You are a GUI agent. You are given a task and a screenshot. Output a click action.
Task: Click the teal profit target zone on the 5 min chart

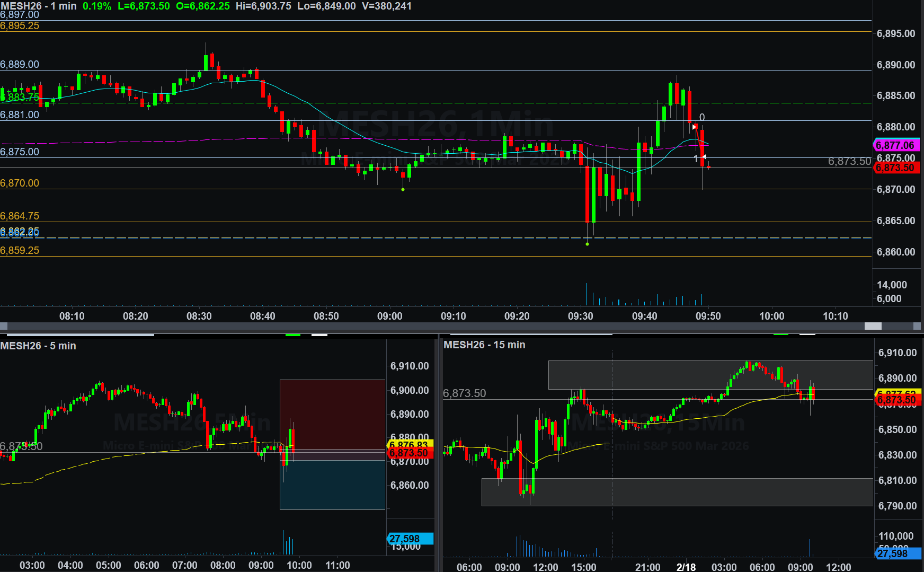click(x=332, y=485)
